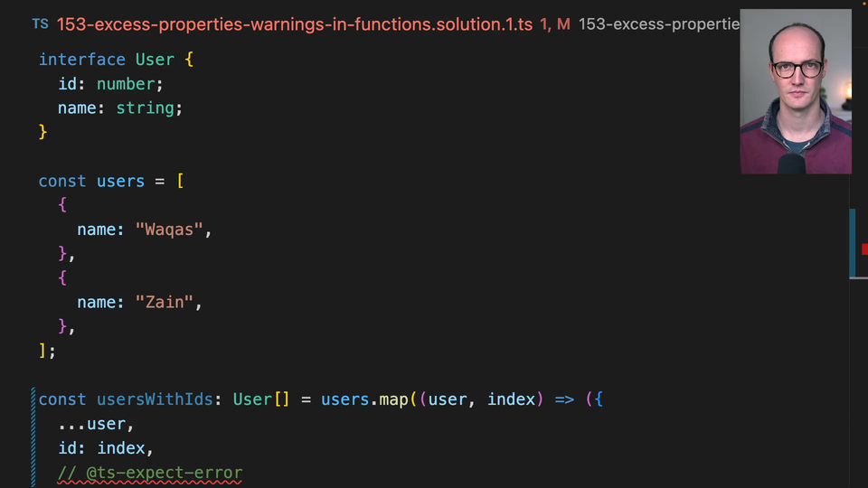Image resolution: width=868 pixels, height=488 pixels.
Task: Place cursor on 'string' type of name
Action: [145, 108]
